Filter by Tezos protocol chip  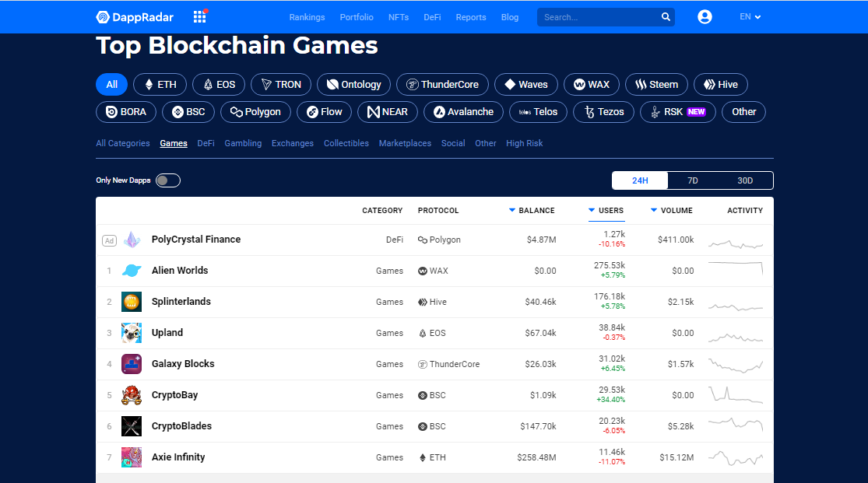pyautogui.click(x=603, y=112)
